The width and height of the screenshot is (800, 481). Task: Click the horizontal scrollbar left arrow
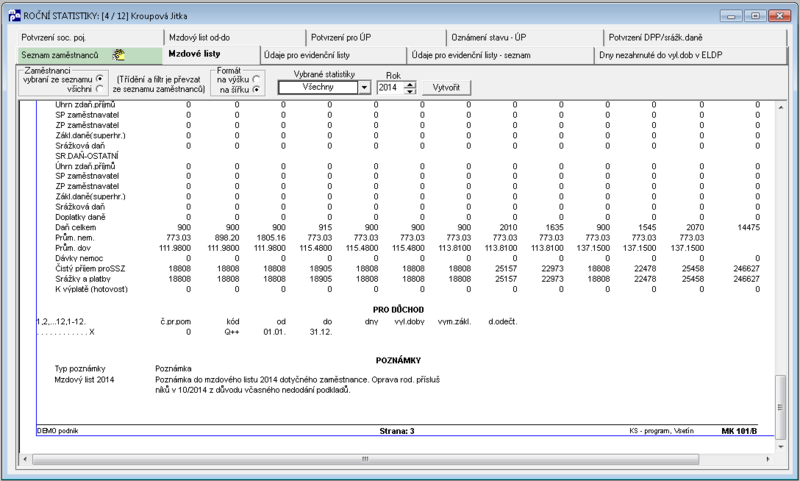pyautogui.click(x=26, y=459)
